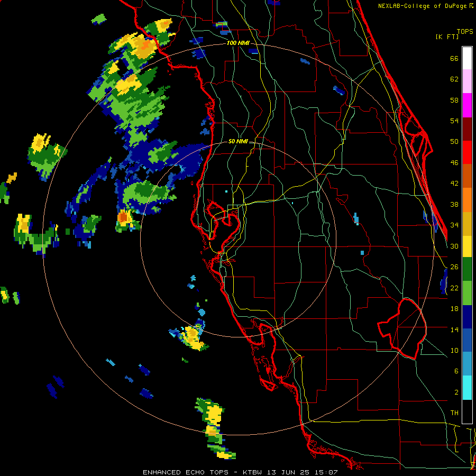This screenshot has width=476, height=476.
Task: Click the legend value "62"
Action: [x=454, y=79]
